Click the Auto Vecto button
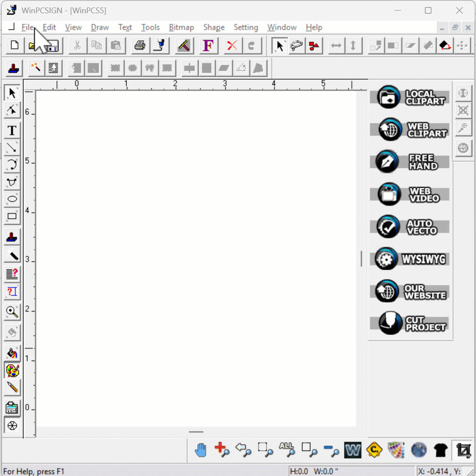The height and width of the screenshot is (476, 476). pos(409,227)
